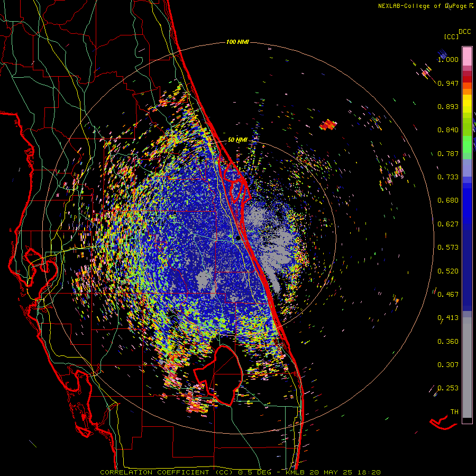Select the 1.000 colorbar value
The width and height of the screenshot is (476, 476).
tap(448, 59)
